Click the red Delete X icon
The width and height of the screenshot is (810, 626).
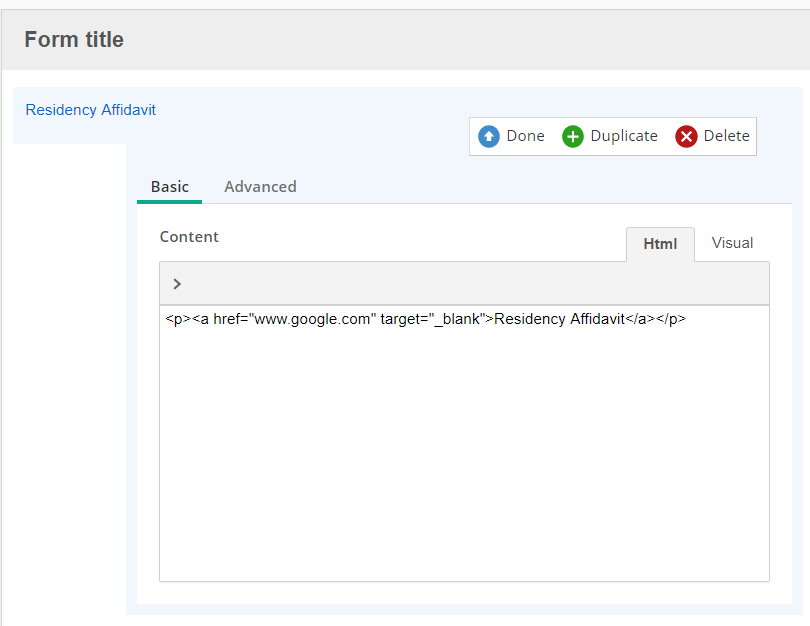tap(686, 136)
